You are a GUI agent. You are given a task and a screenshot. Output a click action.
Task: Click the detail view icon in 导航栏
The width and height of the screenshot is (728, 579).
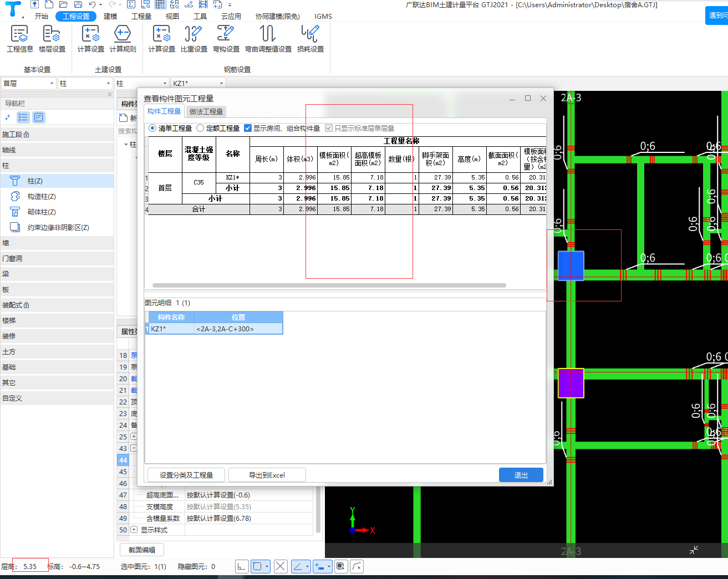(38, 117)
